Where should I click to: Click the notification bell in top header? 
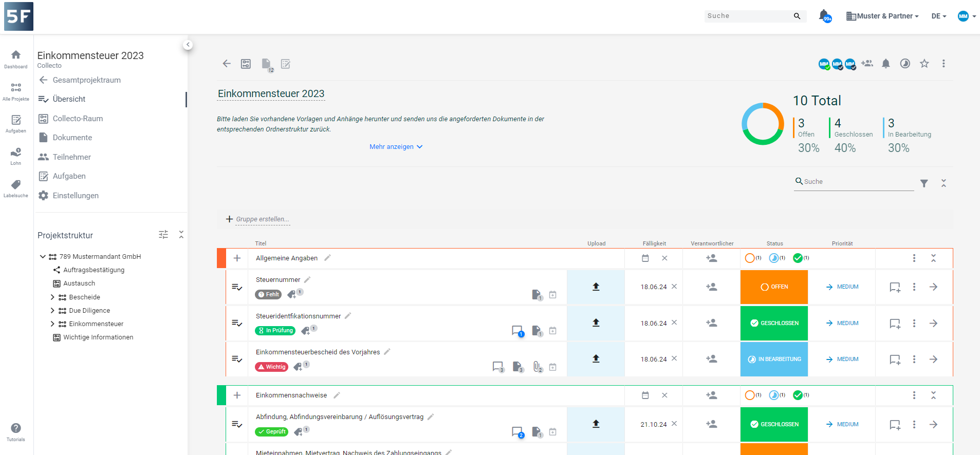[824, 15]
